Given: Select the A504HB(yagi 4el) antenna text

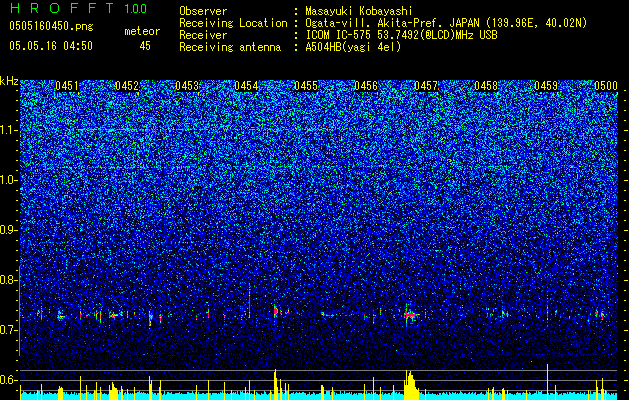Looking at the screenshot, I should (x=353, y=47).
